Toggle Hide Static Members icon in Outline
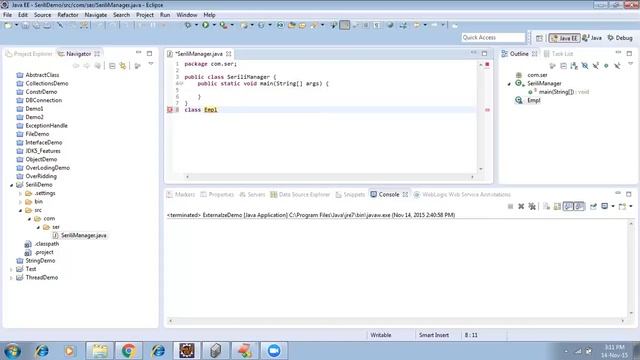Viewport: 640px width, 360px height. click(596, 66)
